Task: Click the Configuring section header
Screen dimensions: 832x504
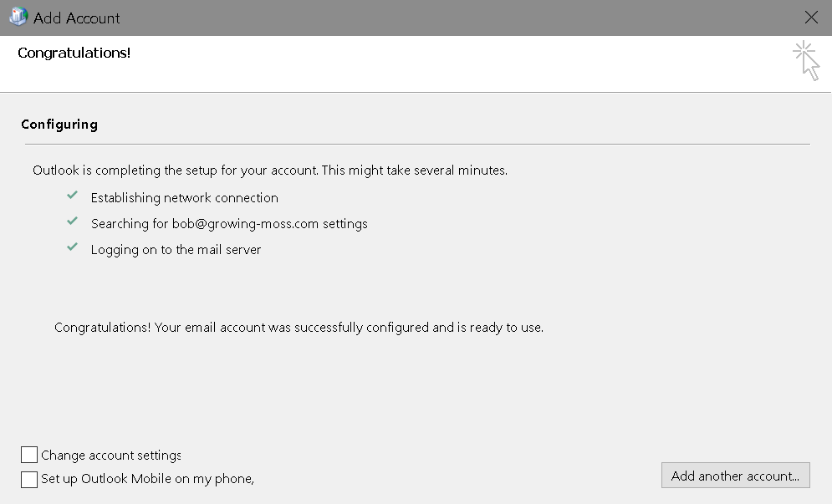Action: [59, 125]
